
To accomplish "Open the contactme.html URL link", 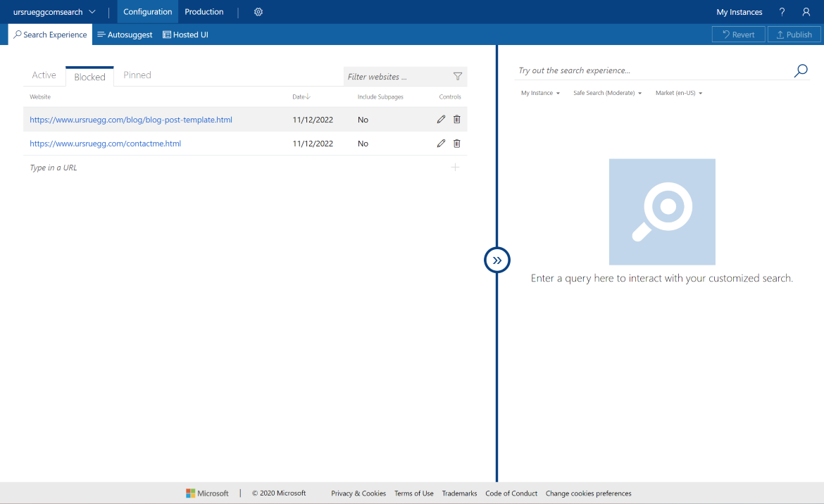I will (x=105, y=144).
